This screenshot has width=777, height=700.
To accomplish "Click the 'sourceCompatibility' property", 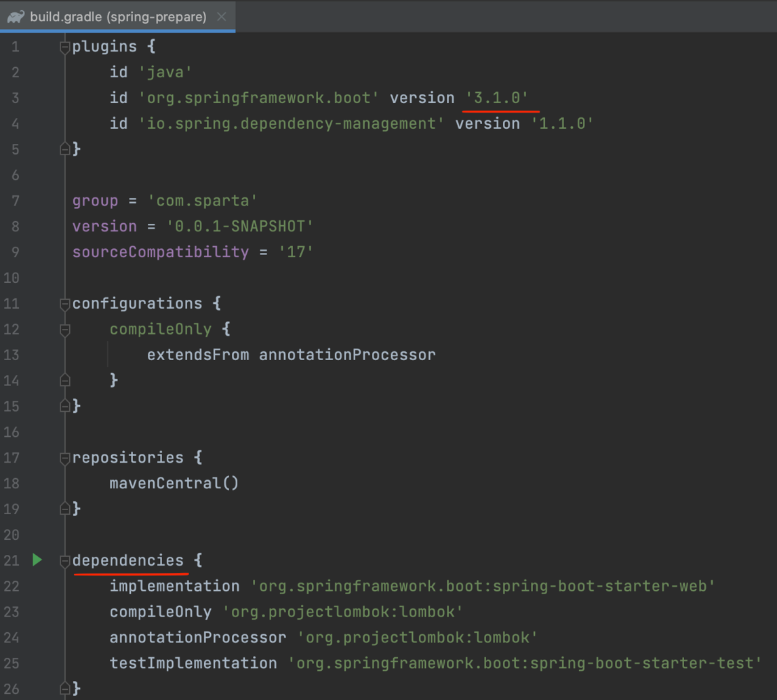I will (x=161, y=252).
